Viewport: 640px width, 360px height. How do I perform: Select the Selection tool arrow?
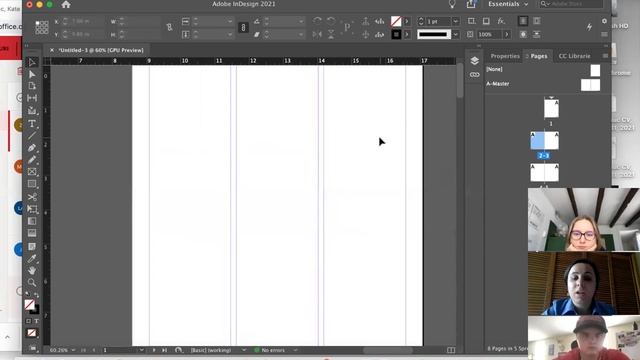click(x=32, y=62)
